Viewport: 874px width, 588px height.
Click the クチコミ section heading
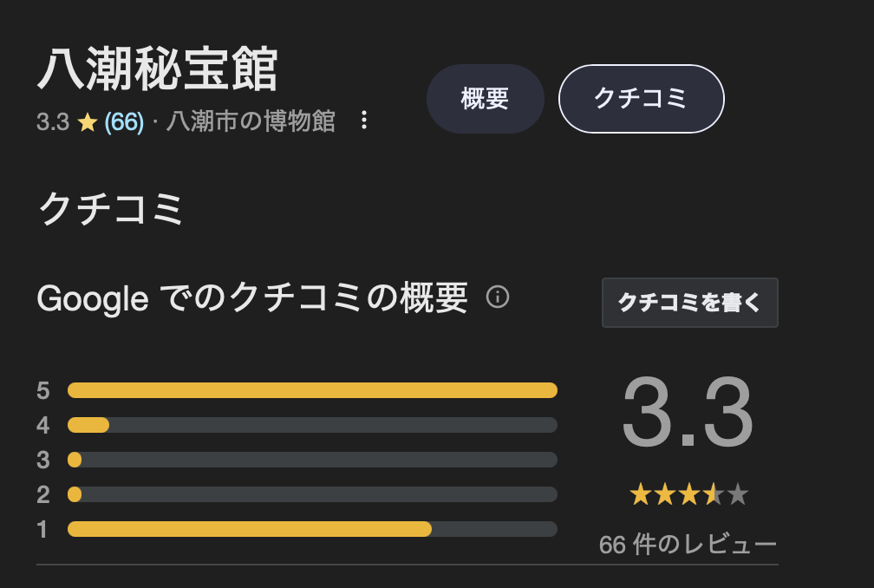click(110, 208)
